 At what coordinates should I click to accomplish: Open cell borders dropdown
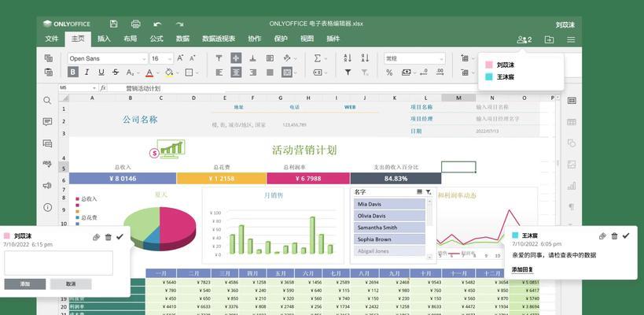click(191, 72)
